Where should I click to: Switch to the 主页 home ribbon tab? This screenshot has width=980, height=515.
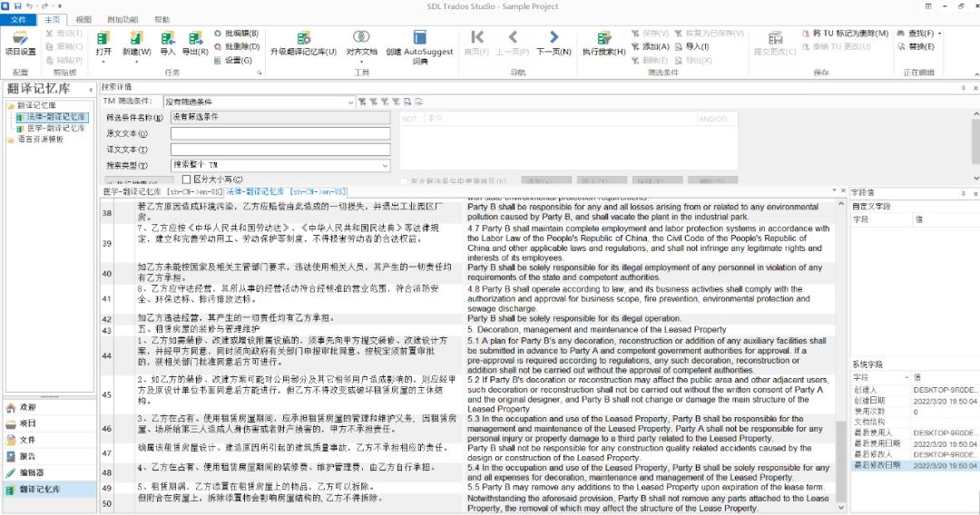point(53,20)
